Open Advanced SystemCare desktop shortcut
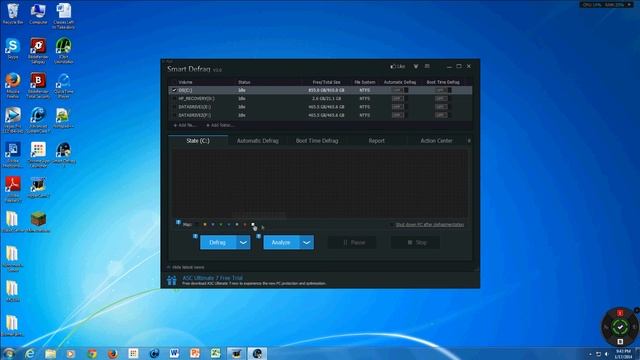The image size is (640, 360). (x=38, y=120)
